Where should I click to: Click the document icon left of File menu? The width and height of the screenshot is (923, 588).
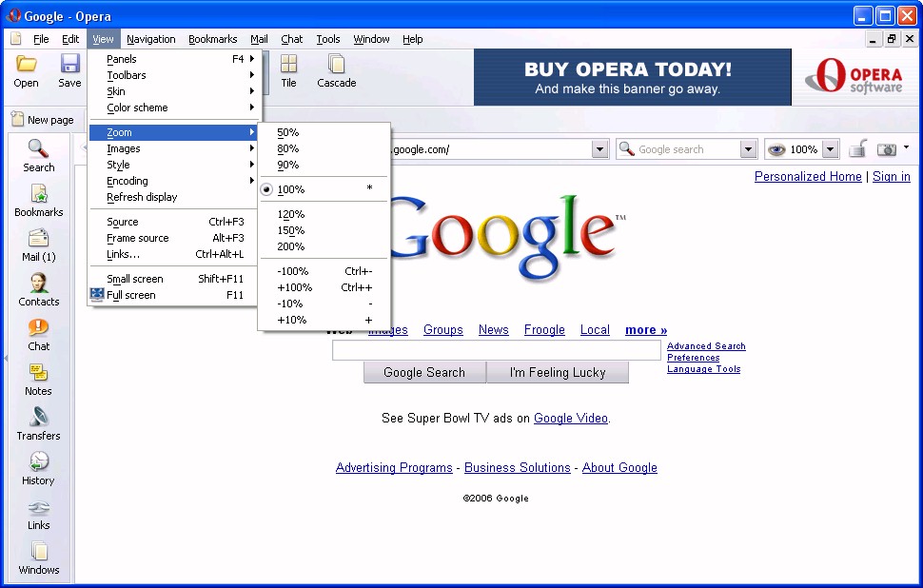tap(16, 39)
